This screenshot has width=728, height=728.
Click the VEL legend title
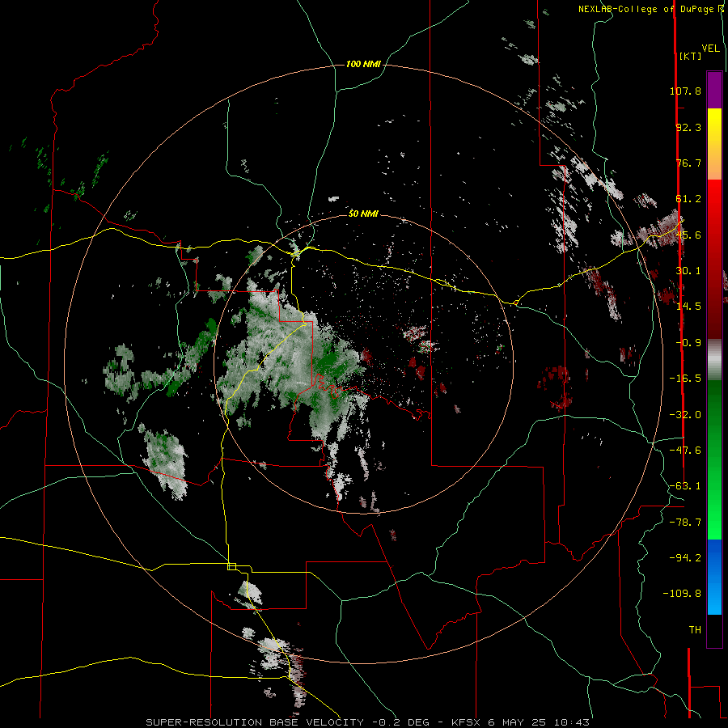(711, 48)
